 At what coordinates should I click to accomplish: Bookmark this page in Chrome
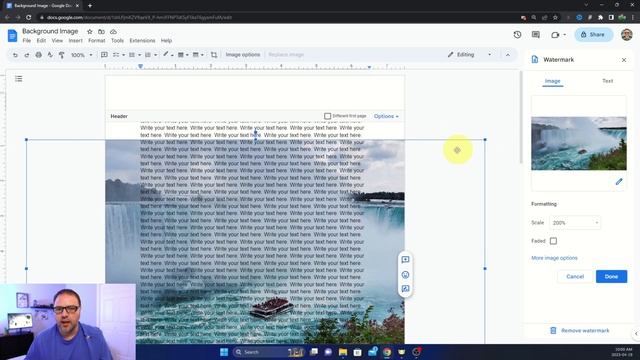(x=555, y=18)
